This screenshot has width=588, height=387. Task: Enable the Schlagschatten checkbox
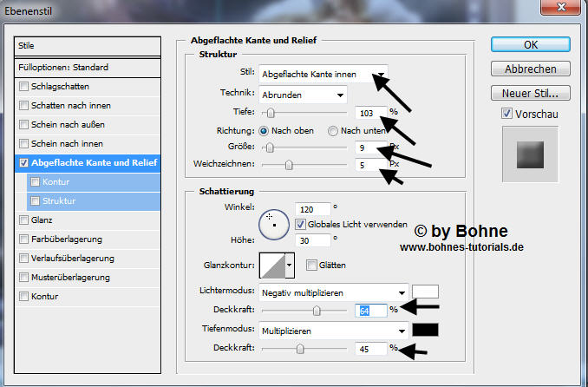pyautogui.click(x=23, y=86)
